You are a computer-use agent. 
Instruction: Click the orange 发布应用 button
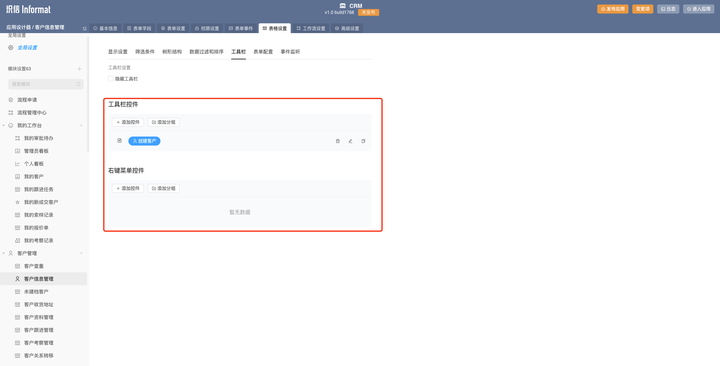click(x=613, y=9)
